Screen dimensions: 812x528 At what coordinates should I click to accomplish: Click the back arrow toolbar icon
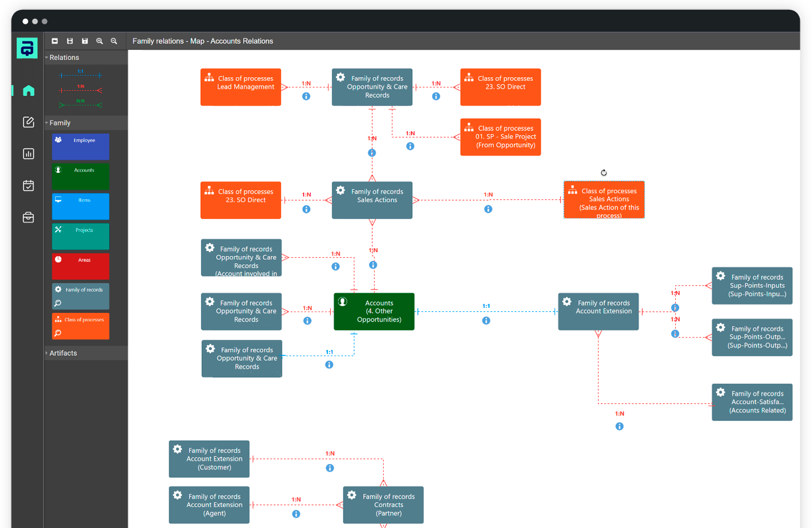coord(55,41)
